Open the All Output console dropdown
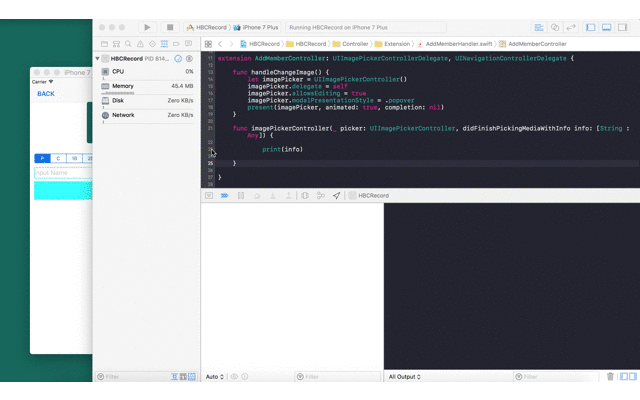The height and width of the screenshot is (400, 640). (405, 377)
